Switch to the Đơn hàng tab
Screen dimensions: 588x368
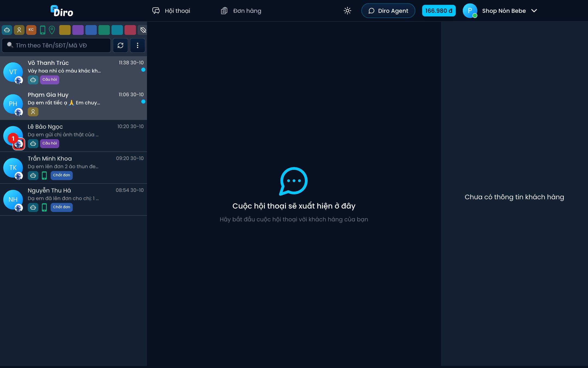(x=241, y=11)
